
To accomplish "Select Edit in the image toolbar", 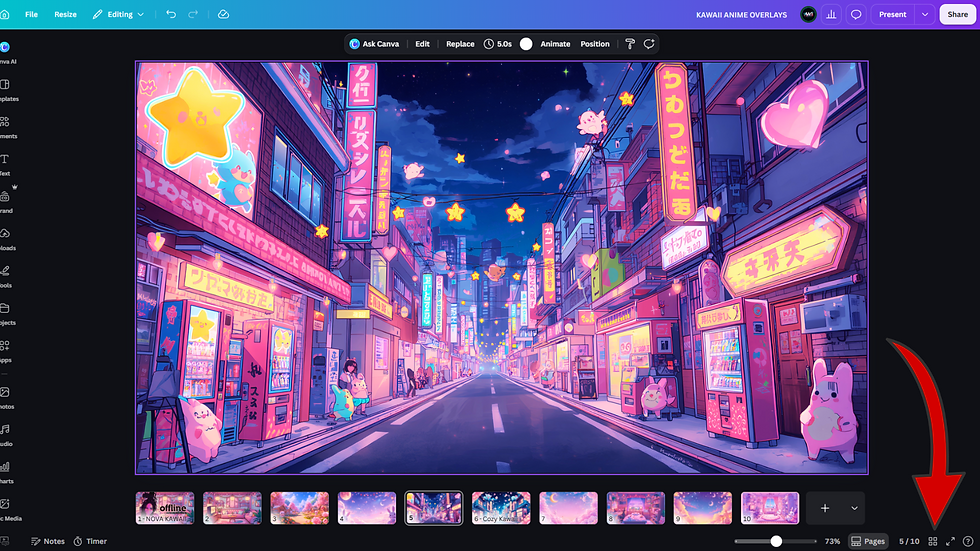I will 422,44.
